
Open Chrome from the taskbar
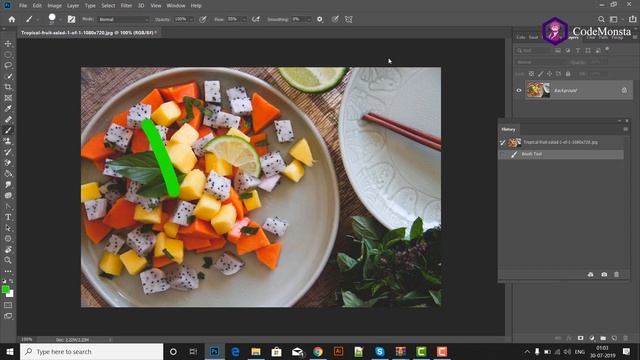(318, 351)
